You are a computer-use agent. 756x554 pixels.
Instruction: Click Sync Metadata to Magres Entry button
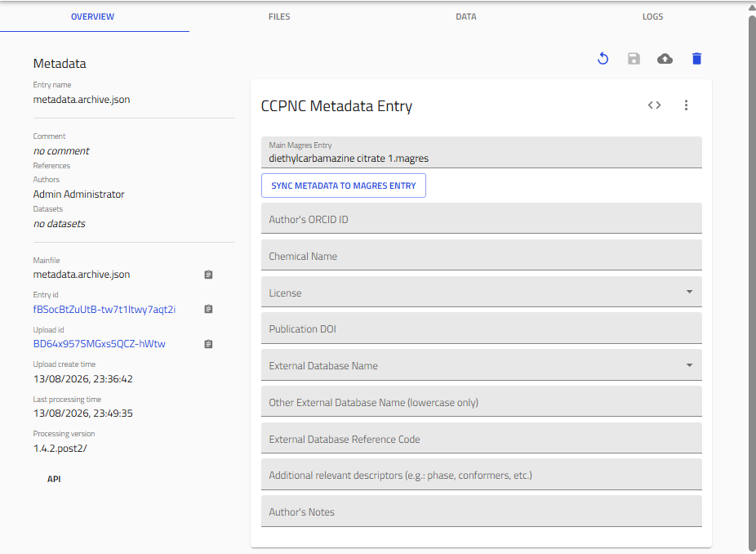[x=343, y=185]
